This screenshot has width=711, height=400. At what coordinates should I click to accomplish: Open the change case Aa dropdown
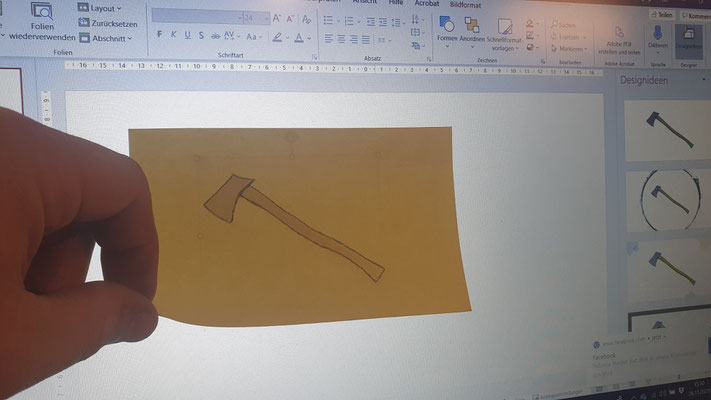point(254,37)
